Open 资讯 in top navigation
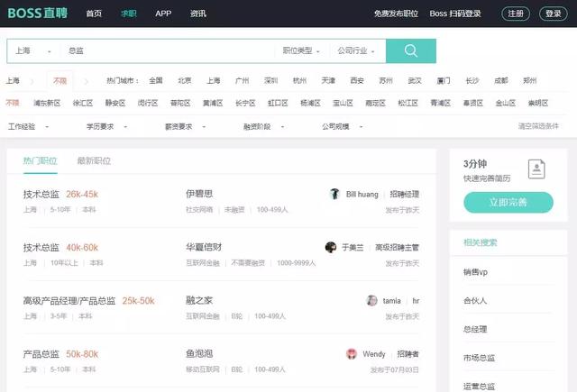The width and height of the screenshot is (577, 392). coord(198,14)
